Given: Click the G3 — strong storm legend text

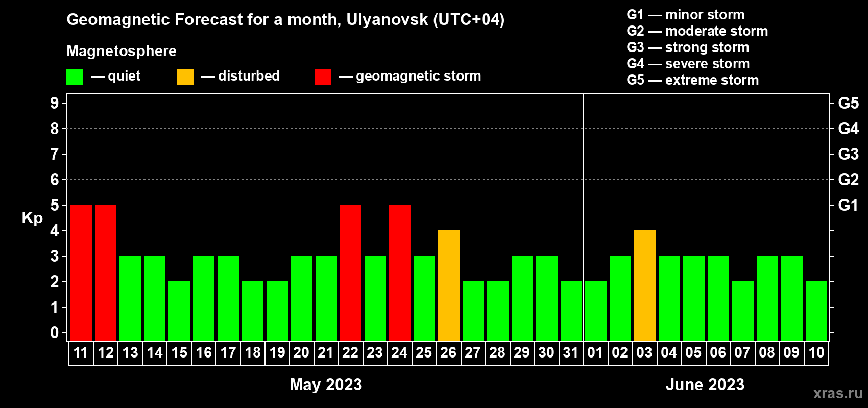Looking at the screenshot, I should pyautogui.click(x=688, y=47).
